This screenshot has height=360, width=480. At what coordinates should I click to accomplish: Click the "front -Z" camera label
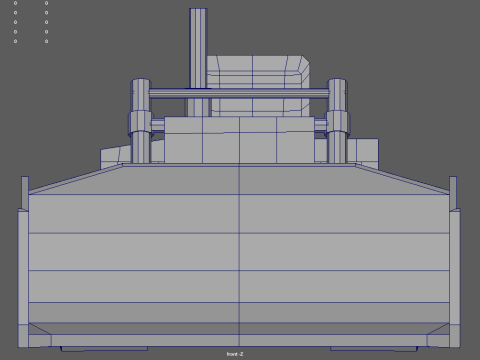(x=235, y=354)
